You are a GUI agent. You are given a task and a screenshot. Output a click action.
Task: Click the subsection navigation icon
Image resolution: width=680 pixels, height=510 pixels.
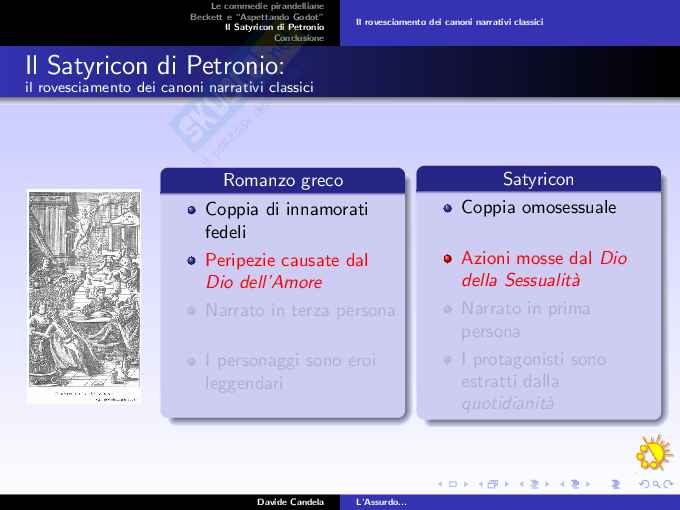pyautogui.click(x=533, y=485)
